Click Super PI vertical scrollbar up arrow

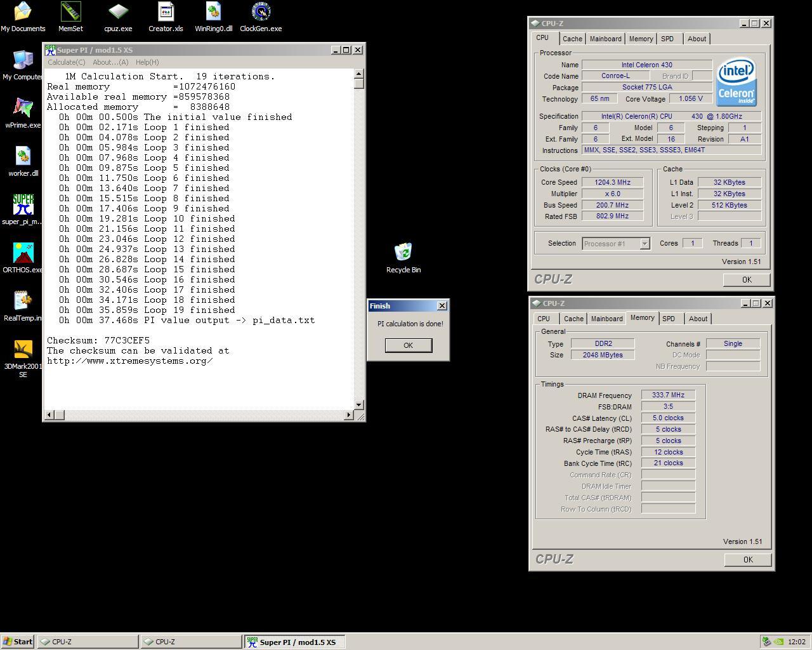pos(359,74)
